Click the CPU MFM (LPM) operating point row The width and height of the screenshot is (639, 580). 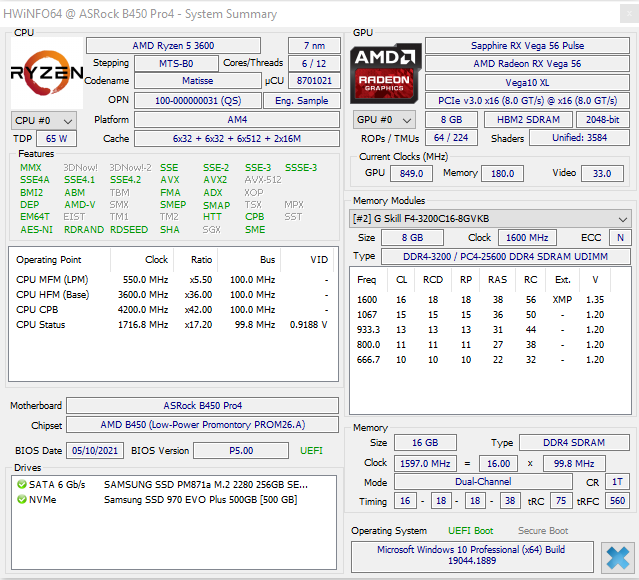[172, 280]
